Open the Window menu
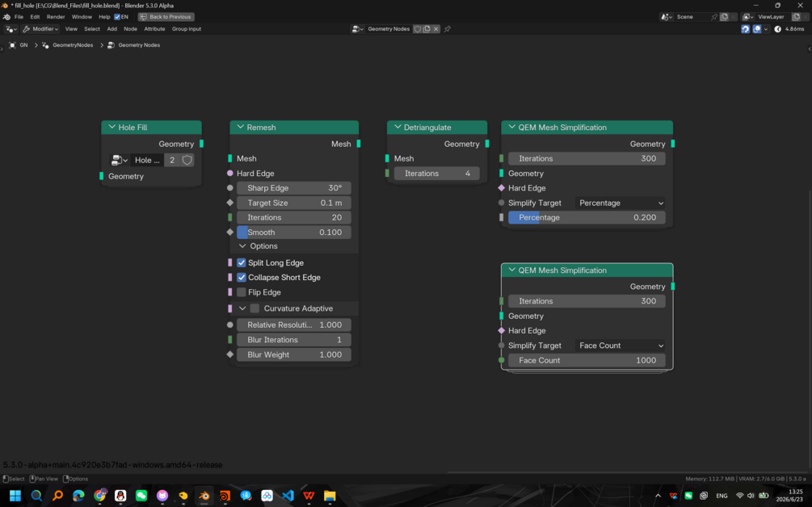 tap(82, 17)
